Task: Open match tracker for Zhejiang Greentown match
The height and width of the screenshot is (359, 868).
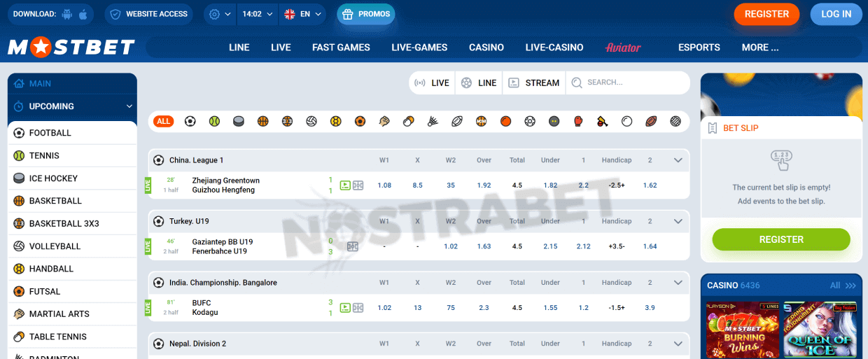Action: (x=358, y=185)
